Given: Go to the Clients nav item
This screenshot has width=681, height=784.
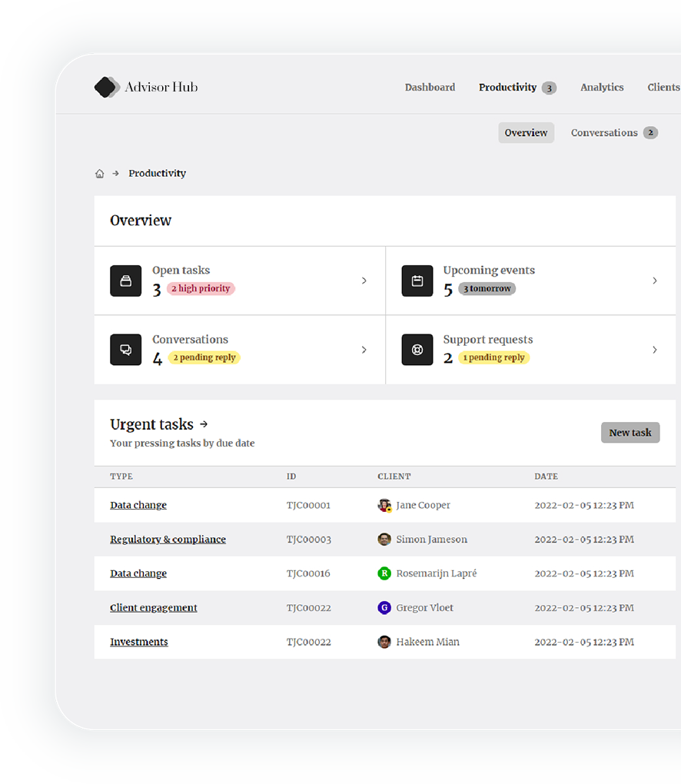Looking at the screenshot, I should [663, 88].
